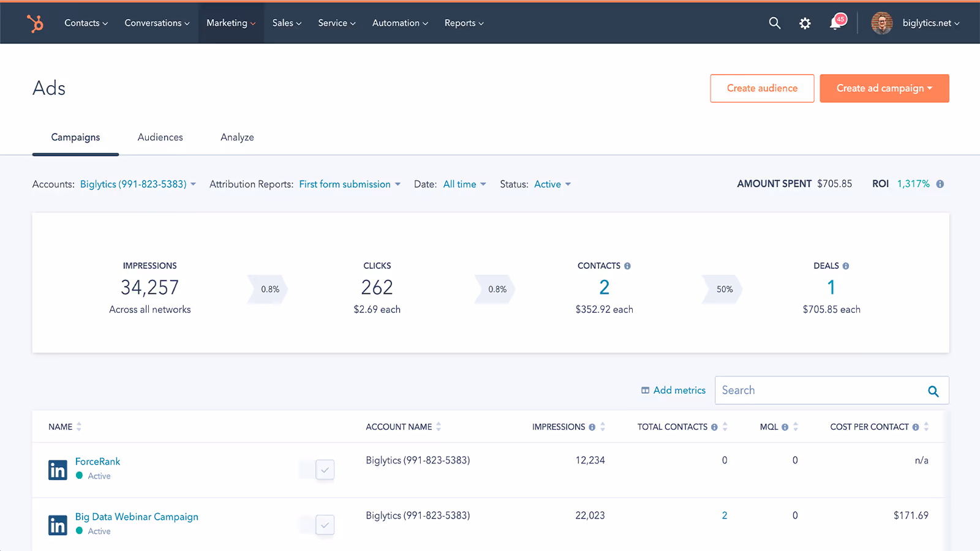
Task: Toggle the Big Data Webinar Campaign checkbox
Action: [325, 525]
